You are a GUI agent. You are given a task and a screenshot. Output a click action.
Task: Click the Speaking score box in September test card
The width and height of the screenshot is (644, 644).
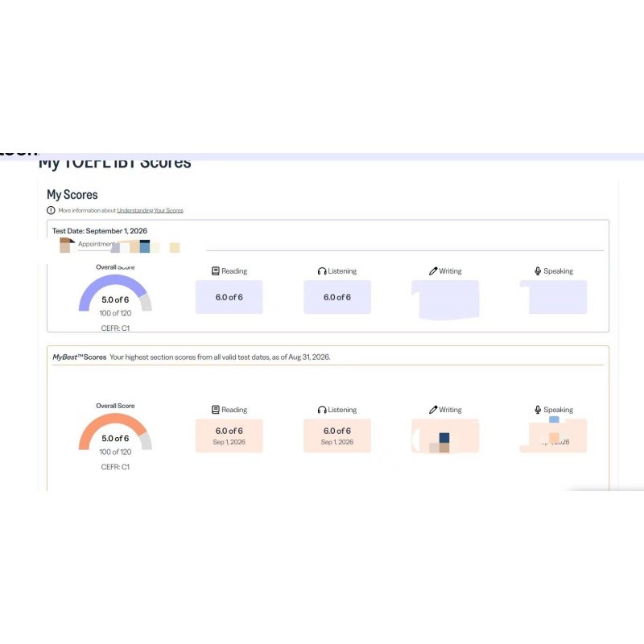pos(554,297)
